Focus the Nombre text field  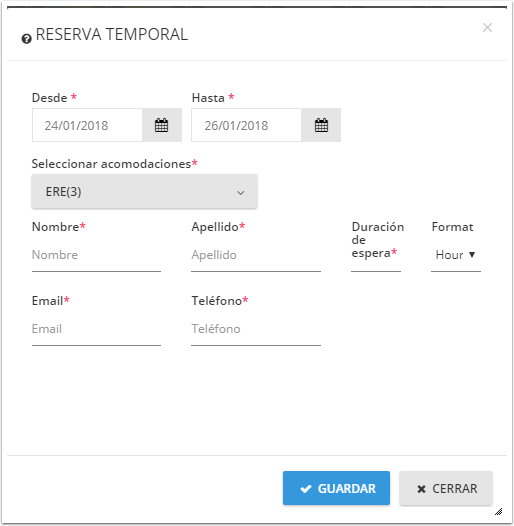pyautogui.click(x=96, y=255)
